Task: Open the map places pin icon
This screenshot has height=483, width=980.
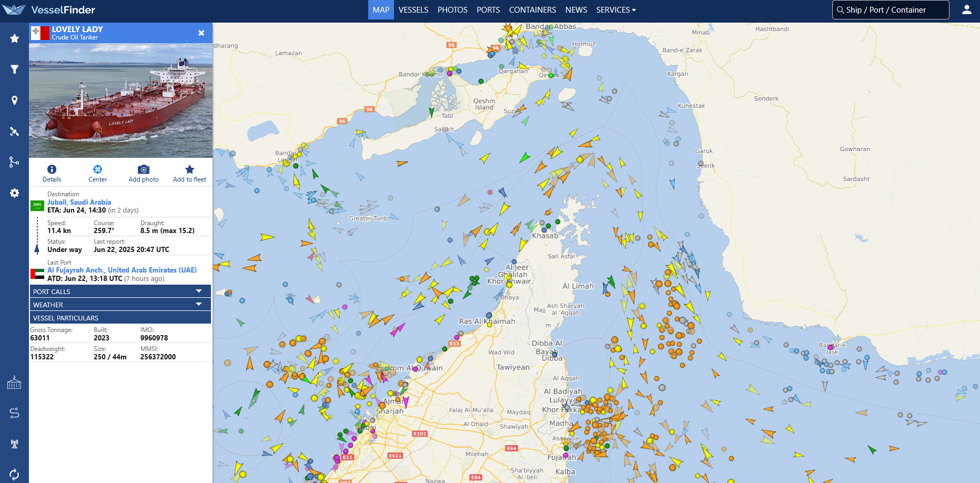Action: pyautogui.click(x=14, y=100)
